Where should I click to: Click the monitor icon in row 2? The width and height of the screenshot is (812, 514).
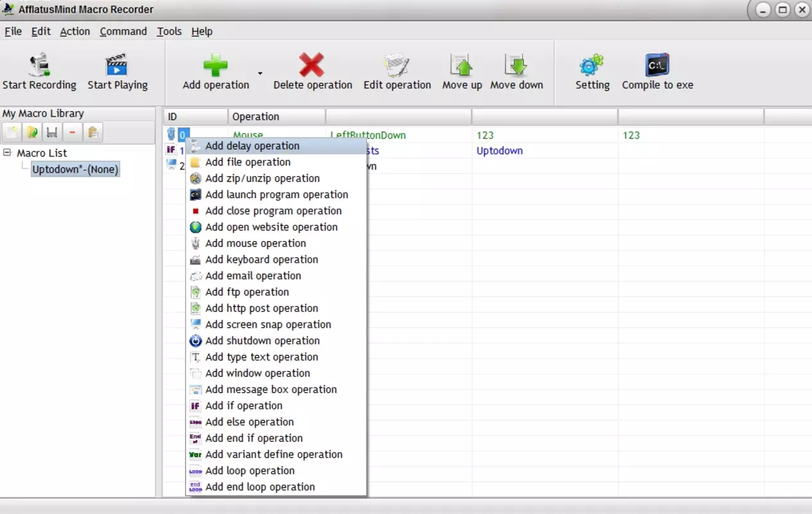point(171,164)
